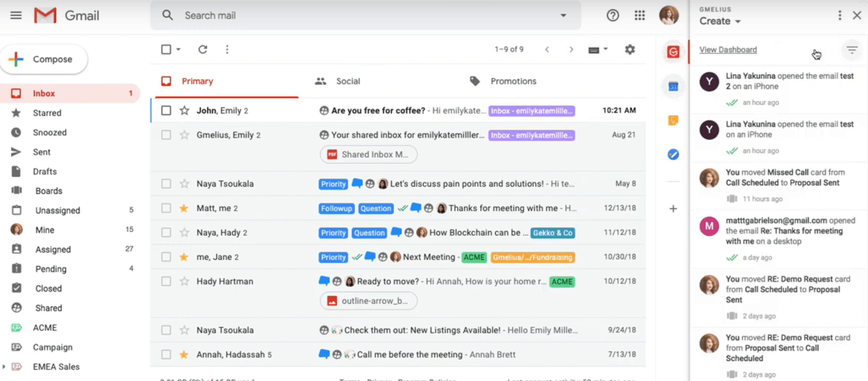Open the account profile avatar

point(669,15)
